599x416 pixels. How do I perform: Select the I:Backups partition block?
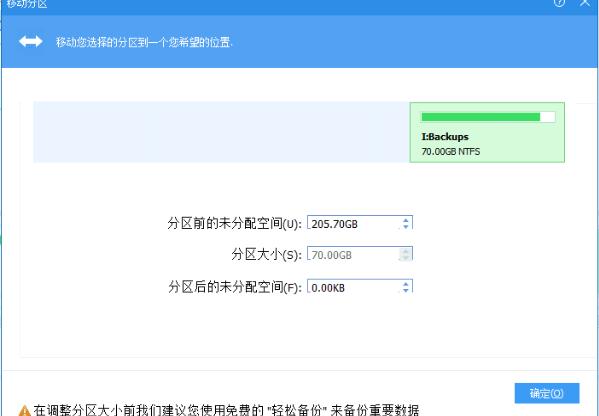pyautogui.click(x=487, y=132)
